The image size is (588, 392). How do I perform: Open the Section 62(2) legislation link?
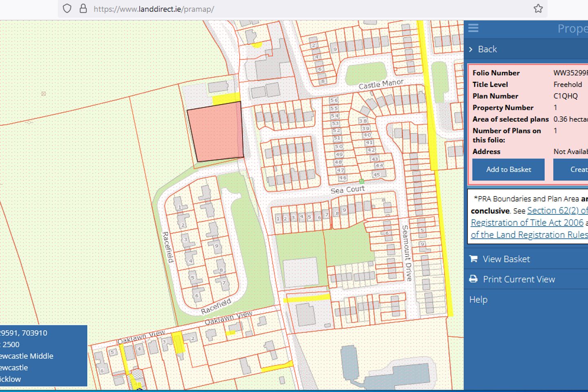click(x=557, y=211)
